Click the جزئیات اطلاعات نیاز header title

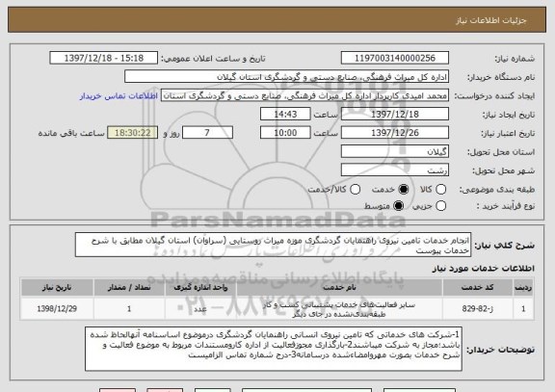pyautogui.click(x=491, y=20)
